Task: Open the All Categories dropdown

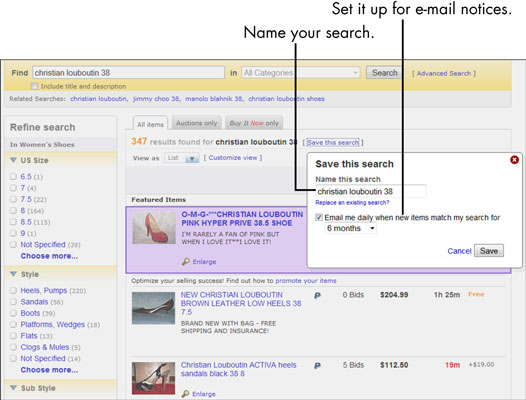Action: pos(301,72)
